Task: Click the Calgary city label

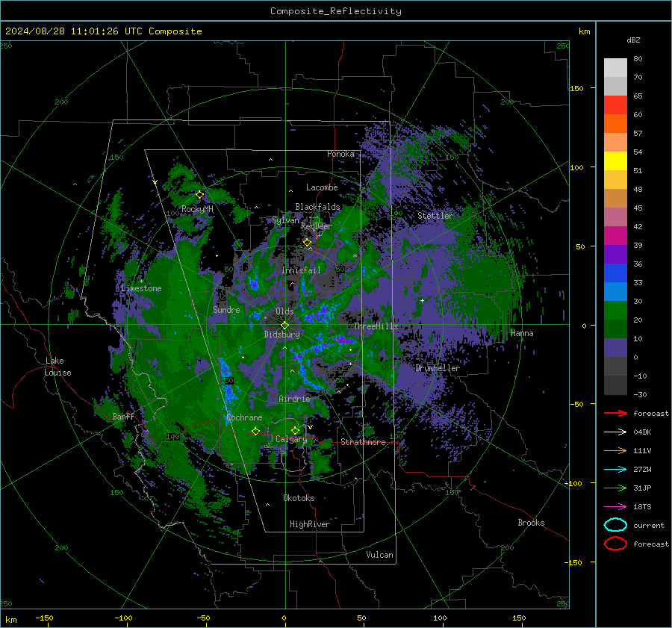Action: coord(291,439)
